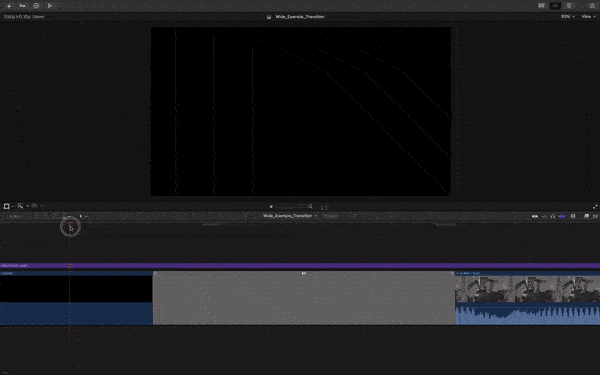Open the background tasks circular icon
The height and width of the screenshot is (375, 600).
point(36,6)
